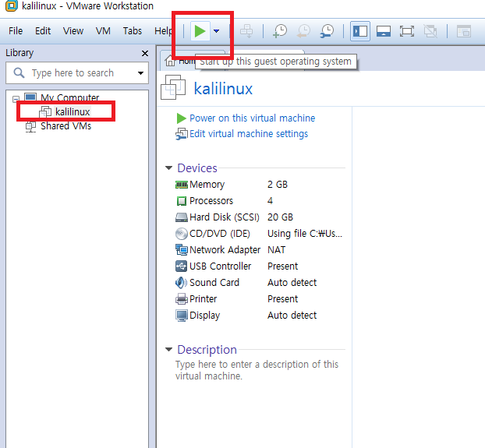Click the VMware Workstation title bar icon
Screen dimensions: 485x448
[12, 6]
